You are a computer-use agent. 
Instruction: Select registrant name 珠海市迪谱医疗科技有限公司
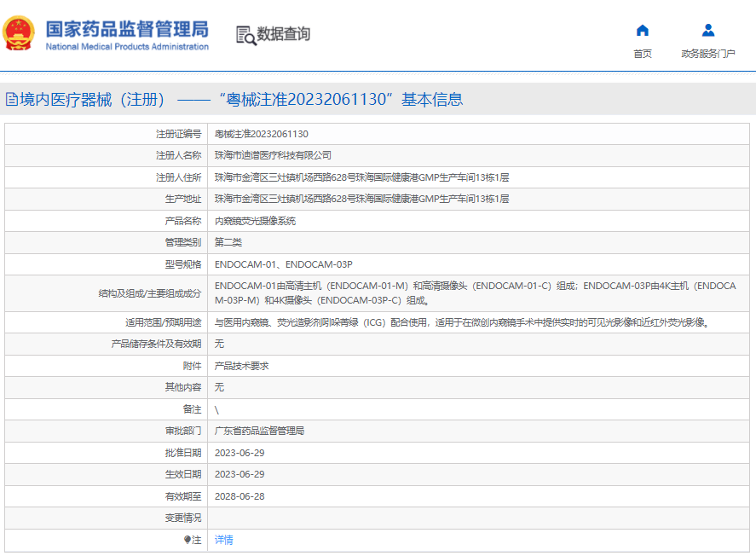[x=273, y=155]
